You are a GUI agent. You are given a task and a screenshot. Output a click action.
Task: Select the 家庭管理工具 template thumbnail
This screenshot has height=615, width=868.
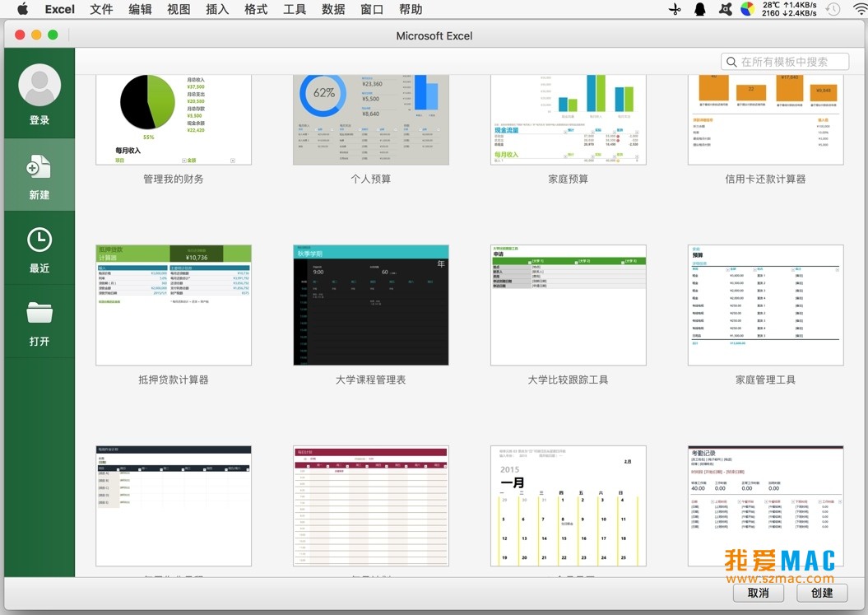(x=766, y=305)
